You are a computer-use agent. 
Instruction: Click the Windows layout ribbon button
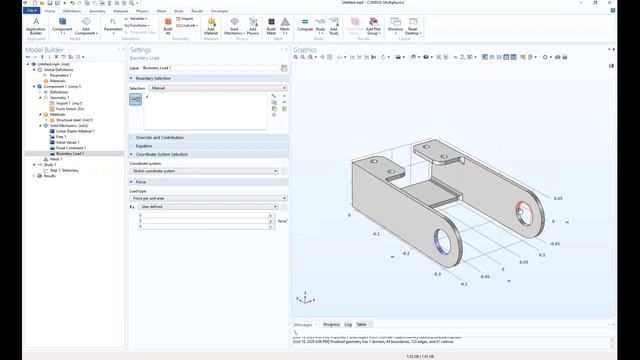point(395,25)
